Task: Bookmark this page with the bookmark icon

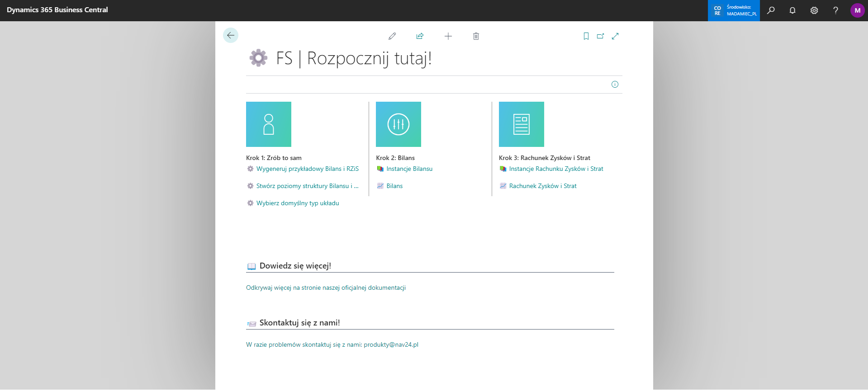Action: click(586, 36)
